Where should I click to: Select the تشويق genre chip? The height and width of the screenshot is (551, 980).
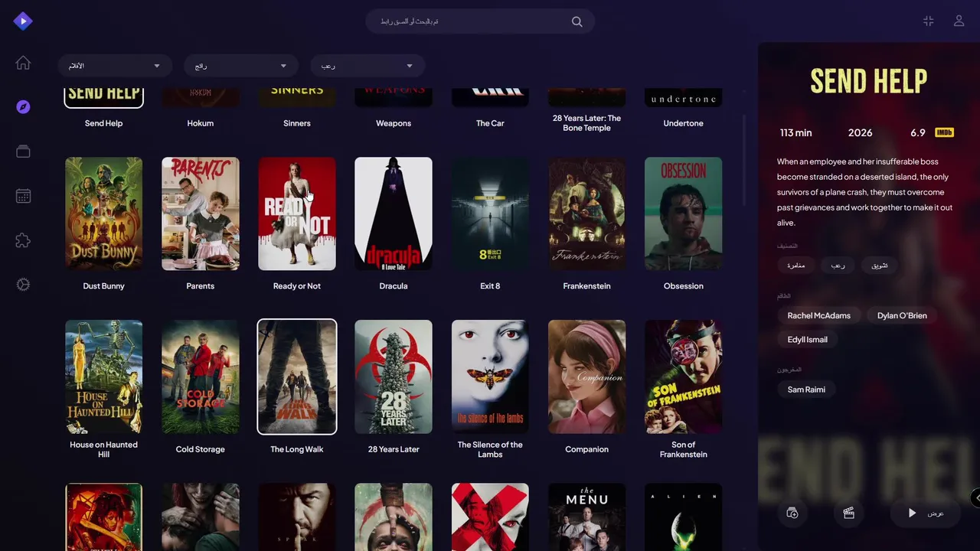coord(880,266)
